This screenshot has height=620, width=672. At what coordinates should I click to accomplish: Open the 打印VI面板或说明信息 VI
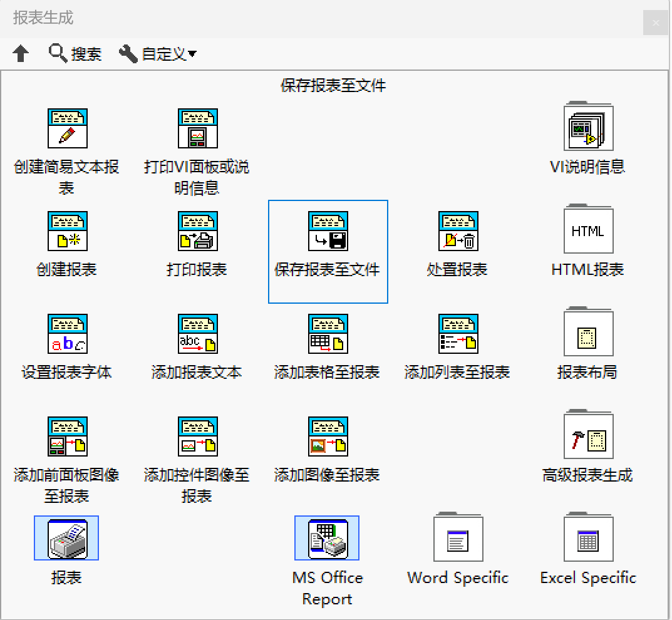(x=198, y=128)
